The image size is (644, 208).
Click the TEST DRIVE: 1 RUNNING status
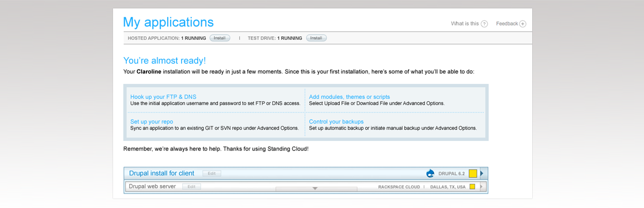pos(275,38)
